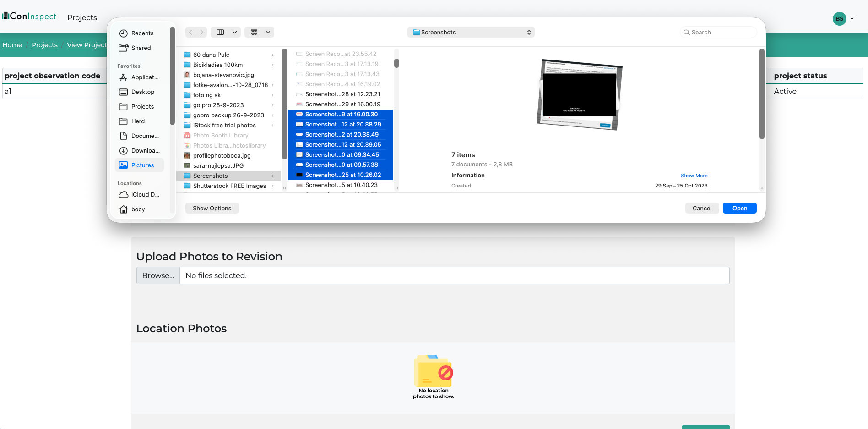Open the Screenshots location popup menu
868x429 pixels.
pos(471,32)
